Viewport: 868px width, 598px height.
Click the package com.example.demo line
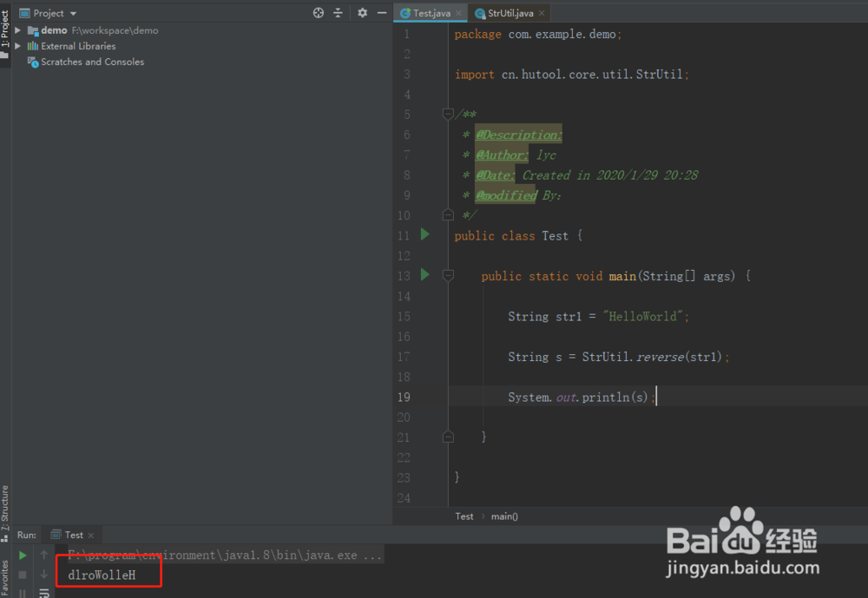538,35
